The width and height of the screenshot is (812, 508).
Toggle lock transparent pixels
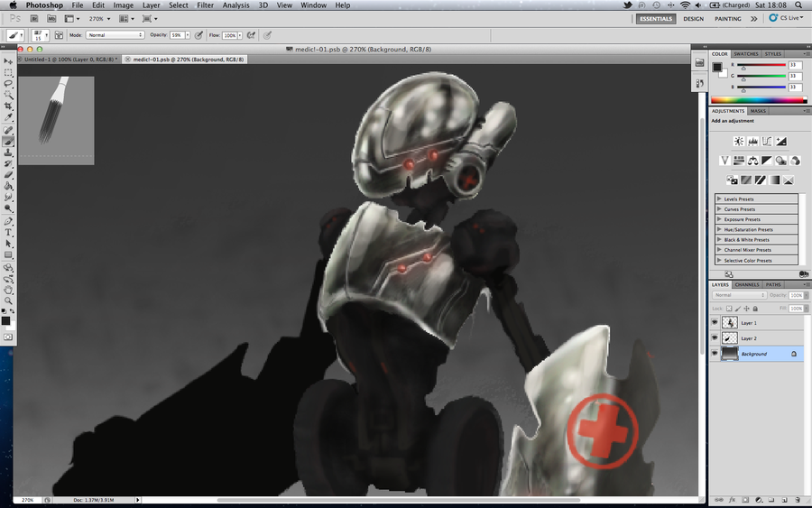point(729,309)
